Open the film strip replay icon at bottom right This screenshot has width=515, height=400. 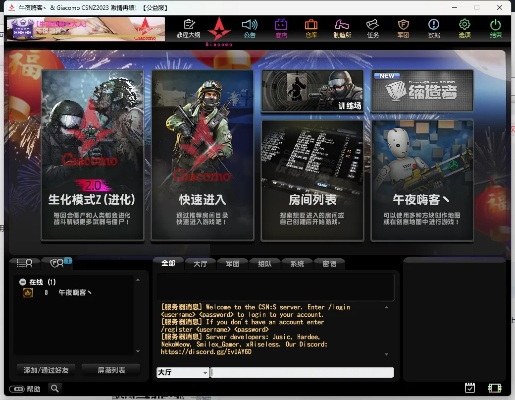tap(495, 388)
